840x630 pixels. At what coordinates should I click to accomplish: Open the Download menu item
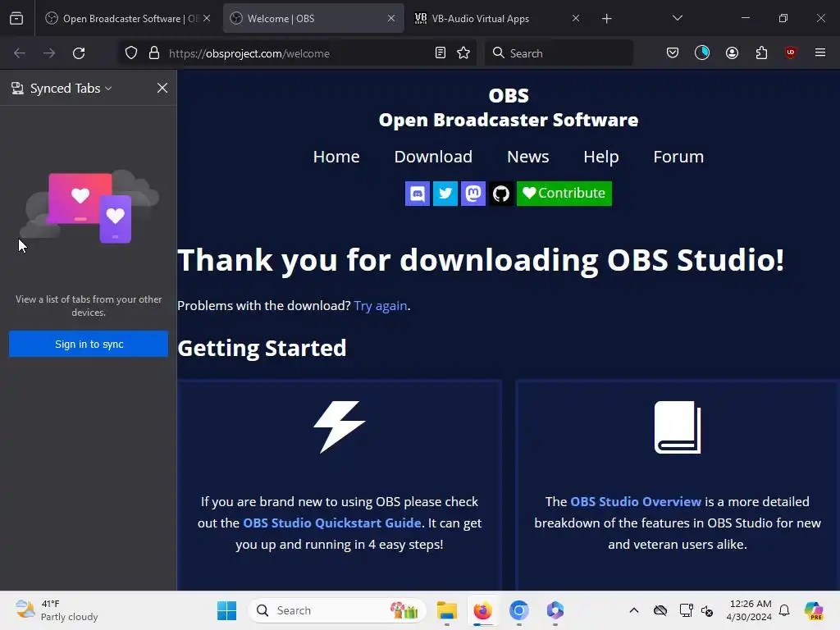(433, 157)
